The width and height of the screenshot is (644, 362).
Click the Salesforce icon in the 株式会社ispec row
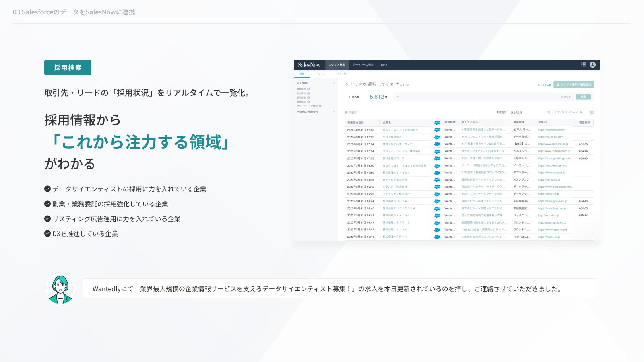point(438,230)
